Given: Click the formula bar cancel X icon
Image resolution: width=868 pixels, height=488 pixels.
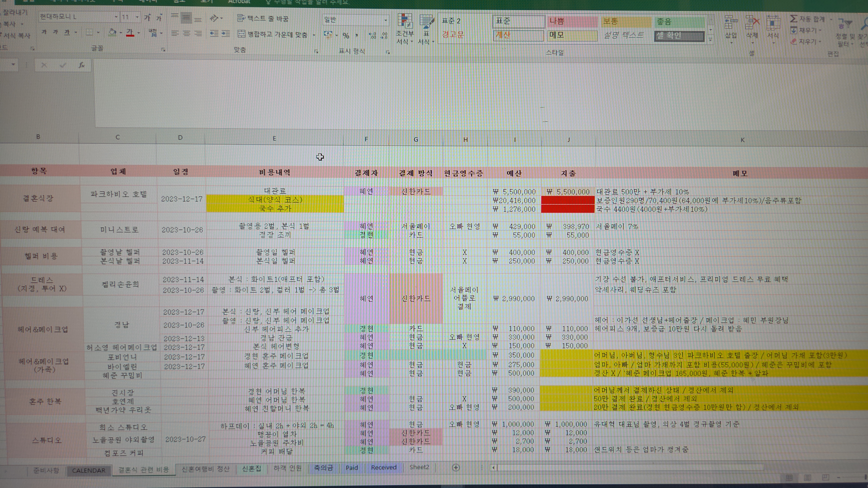Looking at the screenshot, I should pos(44,65).
